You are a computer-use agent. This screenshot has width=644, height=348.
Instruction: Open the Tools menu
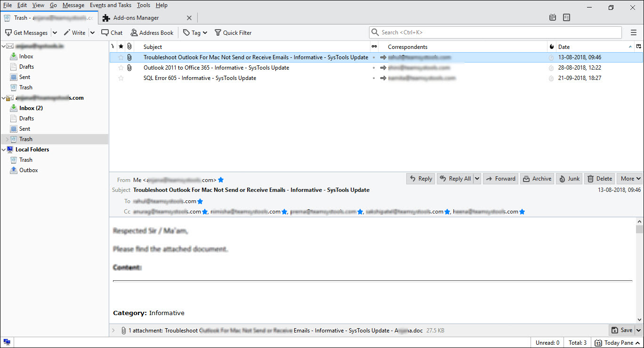pyautogui.click(x=144, y=5)
